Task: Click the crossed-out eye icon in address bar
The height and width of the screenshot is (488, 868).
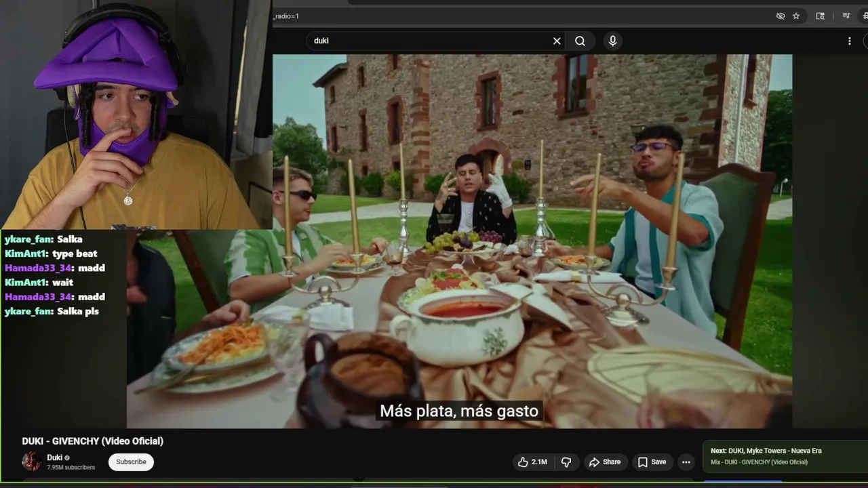Action: pos(781,16)
